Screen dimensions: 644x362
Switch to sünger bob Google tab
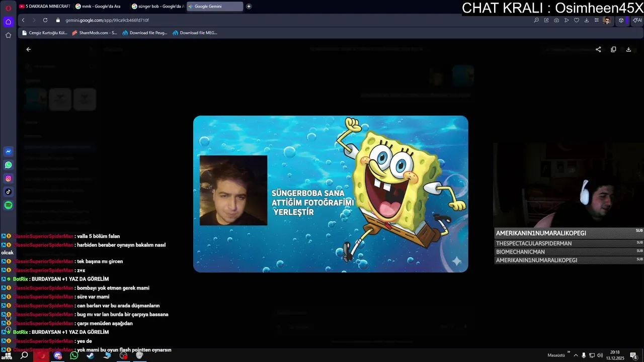(157, 7)
